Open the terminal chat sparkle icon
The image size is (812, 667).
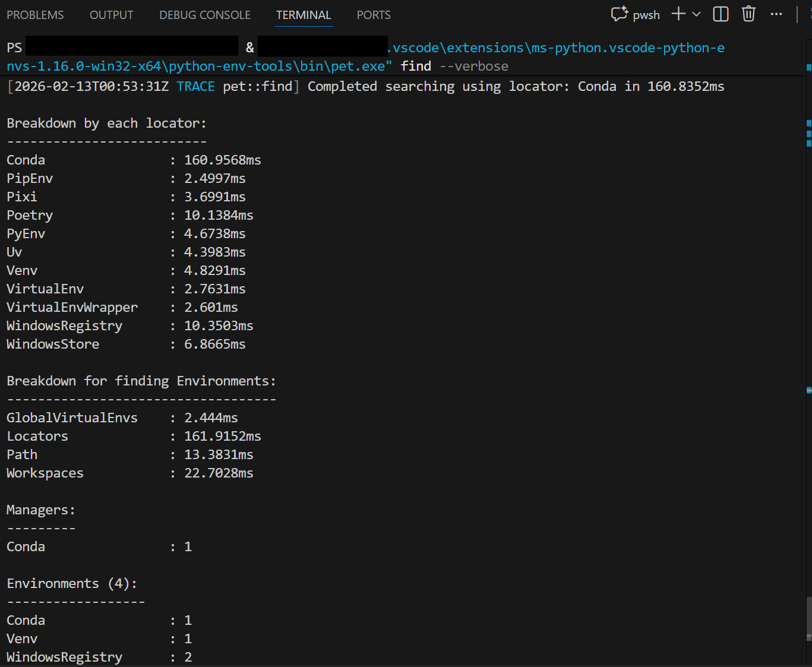[618, 14]
